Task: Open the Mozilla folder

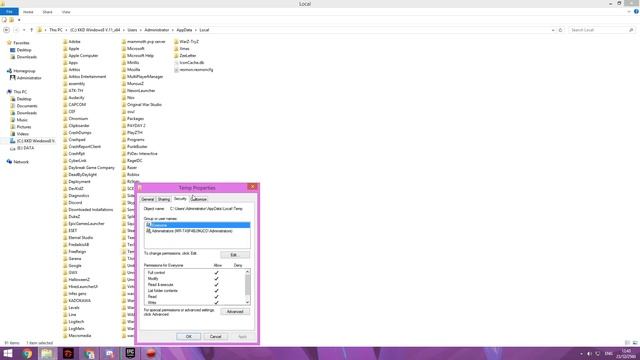Action: pyautogui.click(x=131, y=69)
